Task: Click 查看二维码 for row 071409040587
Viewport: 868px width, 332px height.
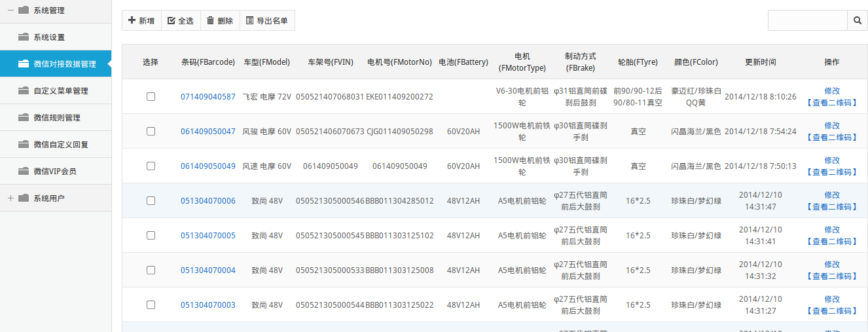Action: tap(832, 103)
